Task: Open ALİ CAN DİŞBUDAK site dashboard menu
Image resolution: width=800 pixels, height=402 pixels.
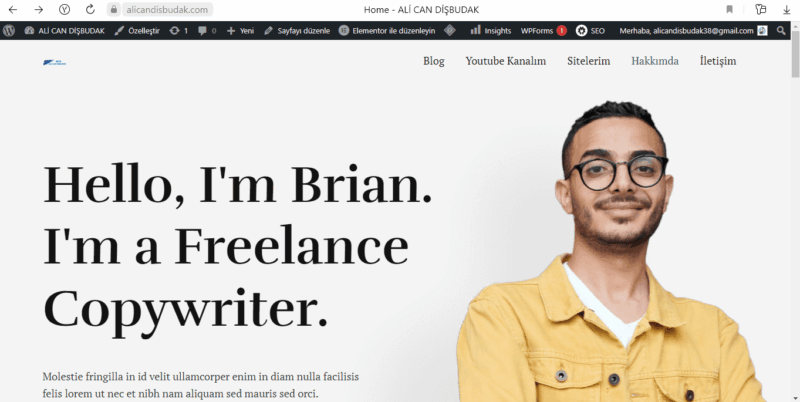Action: (x=64, y=31)
